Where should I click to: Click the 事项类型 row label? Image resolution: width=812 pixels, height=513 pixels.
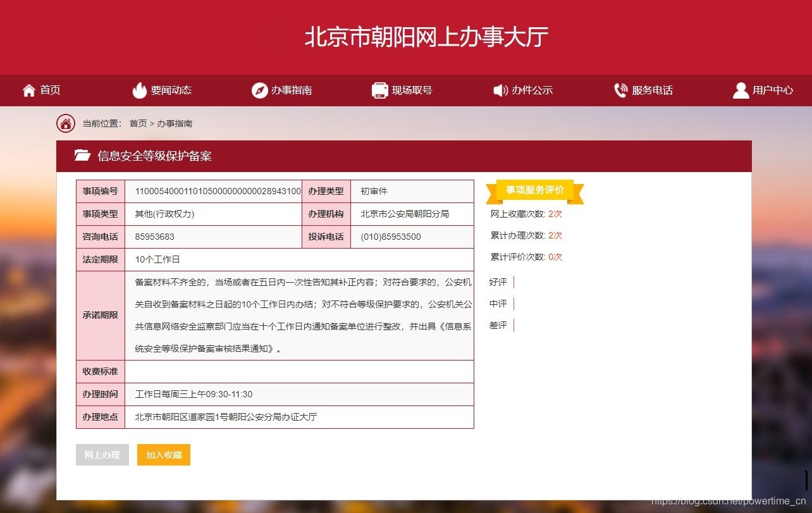click(x=100, y=214)
